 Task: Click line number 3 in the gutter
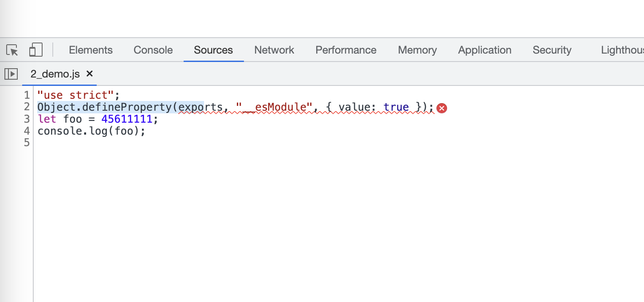point(27,119)
